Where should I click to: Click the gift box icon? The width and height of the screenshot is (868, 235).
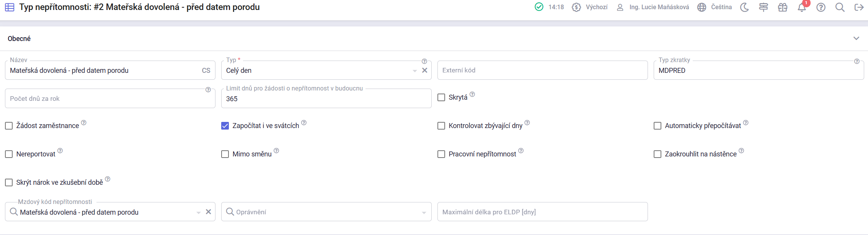783,7
